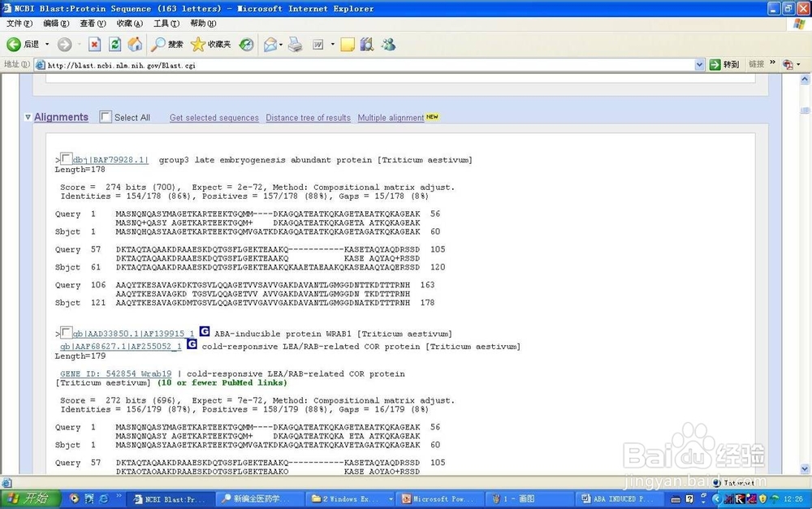Screen dimensions: 812x509
Task: Click the green Go arrow button
Action: (x=715, y=64)
